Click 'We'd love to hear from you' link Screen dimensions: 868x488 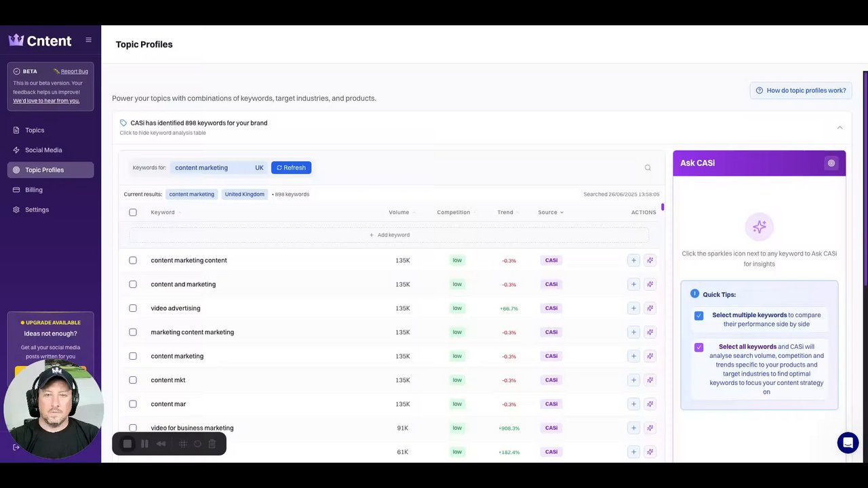pyautogui.click(x=46, y=101)
